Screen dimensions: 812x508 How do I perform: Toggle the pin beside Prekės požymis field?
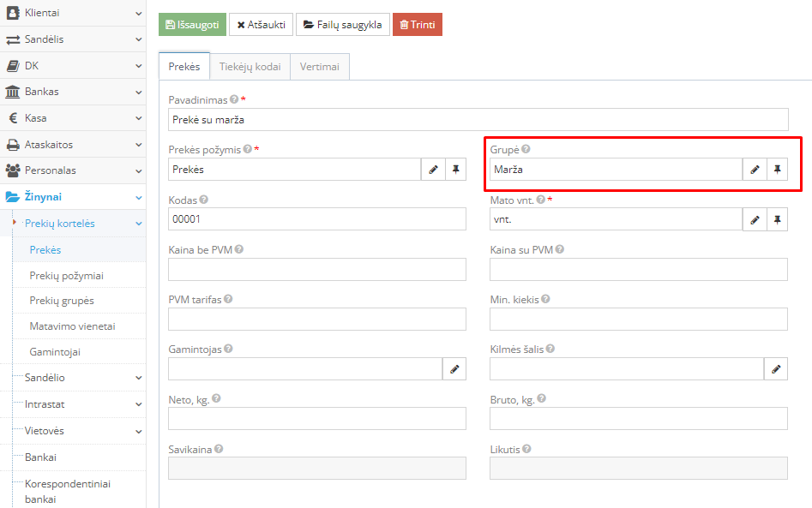455,170
